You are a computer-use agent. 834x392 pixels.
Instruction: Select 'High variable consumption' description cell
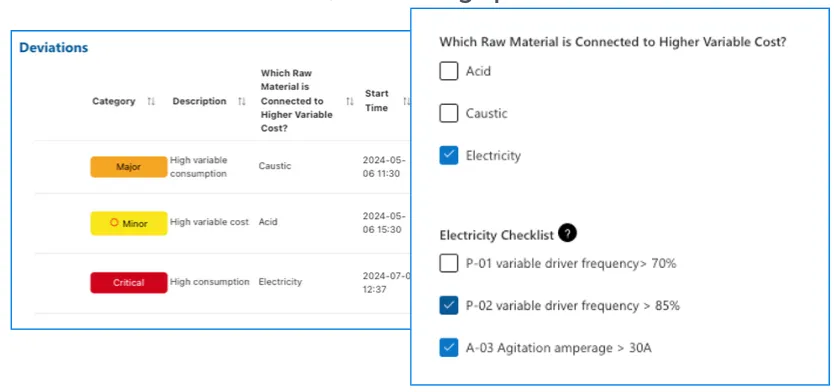[199, 167]
